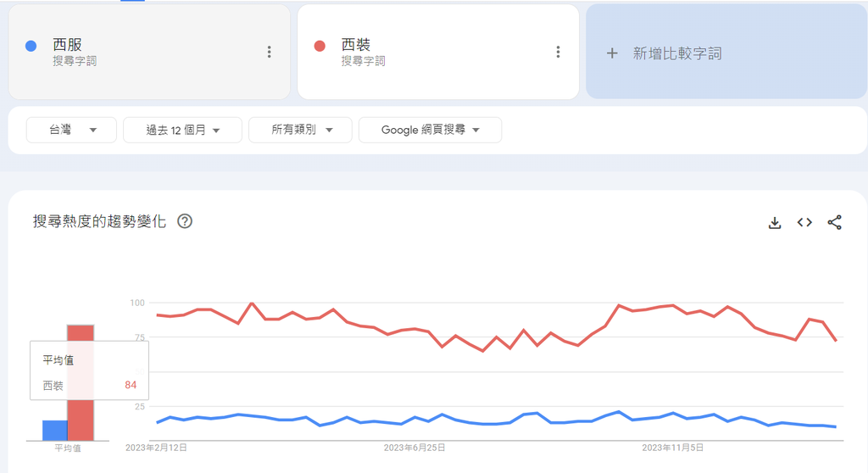Click the 新增比較字詞 card

click(726, 53)
